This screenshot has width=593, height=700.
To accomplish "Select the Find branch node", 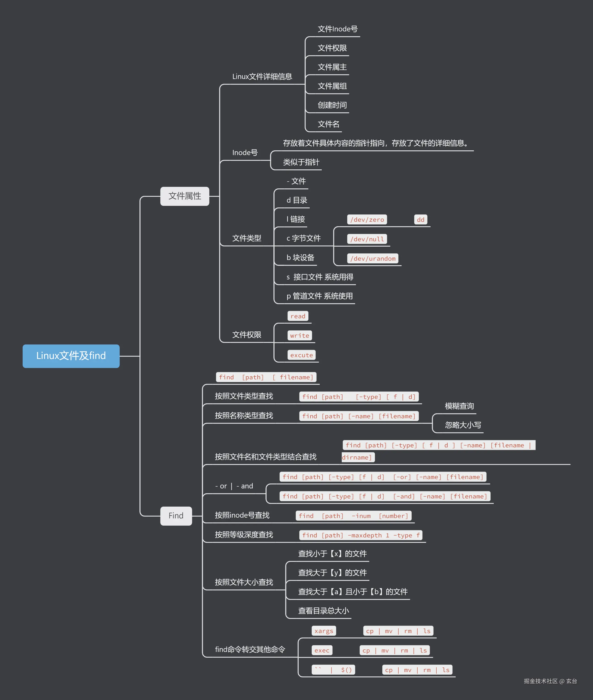I will pyautogui.click(x=176, y=516).
